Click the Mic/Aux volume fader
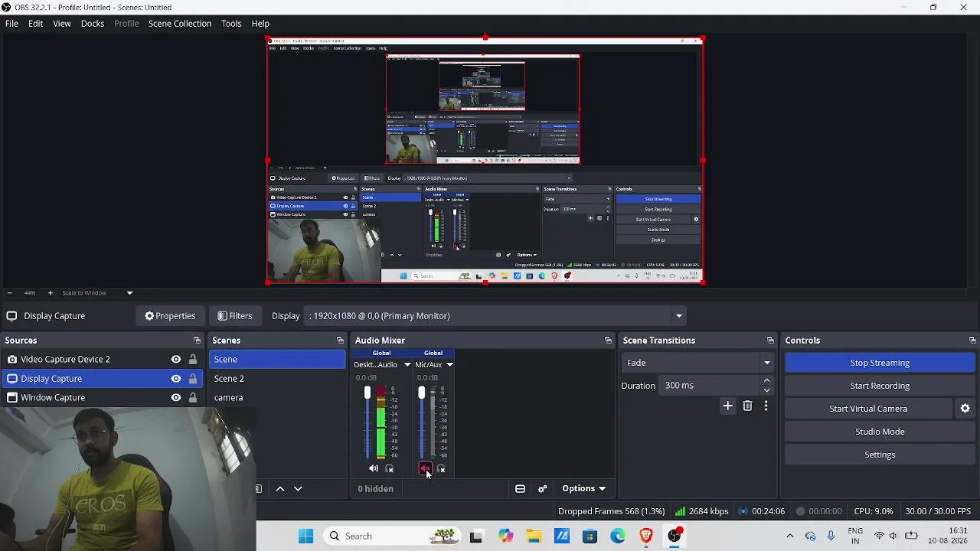Image resolution: width=980 pixels, height=551 pixels. (421, 393)
